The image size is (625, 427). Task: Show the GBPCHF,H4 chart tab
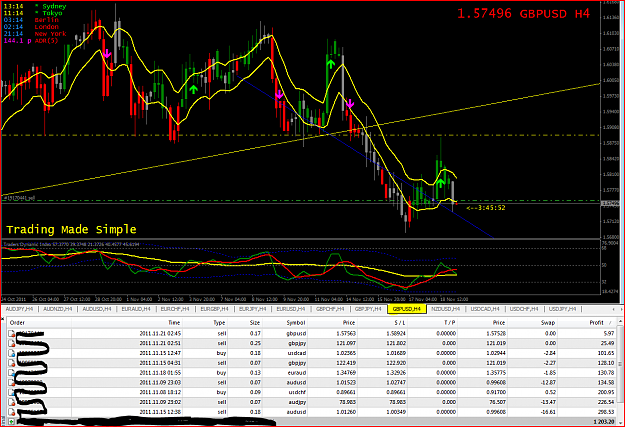[330, 309]
